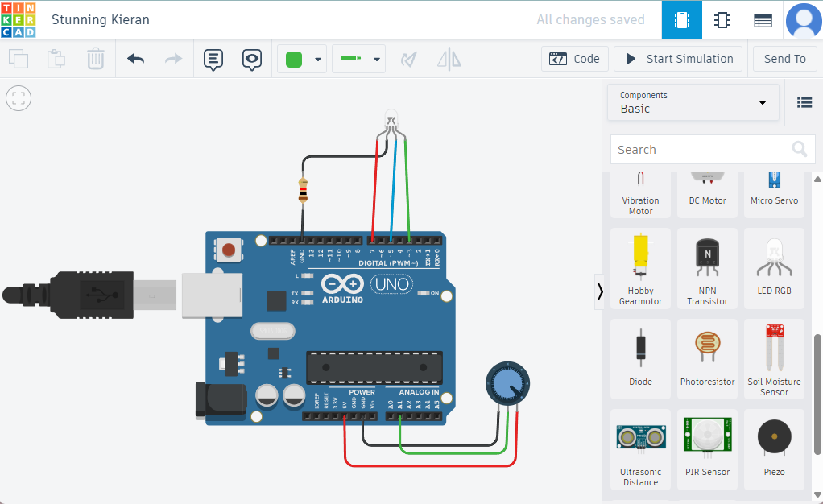The image size is (823, 504).
Task: Select the potentiometer knob on canvas
Action: click(x=507, y=384)
